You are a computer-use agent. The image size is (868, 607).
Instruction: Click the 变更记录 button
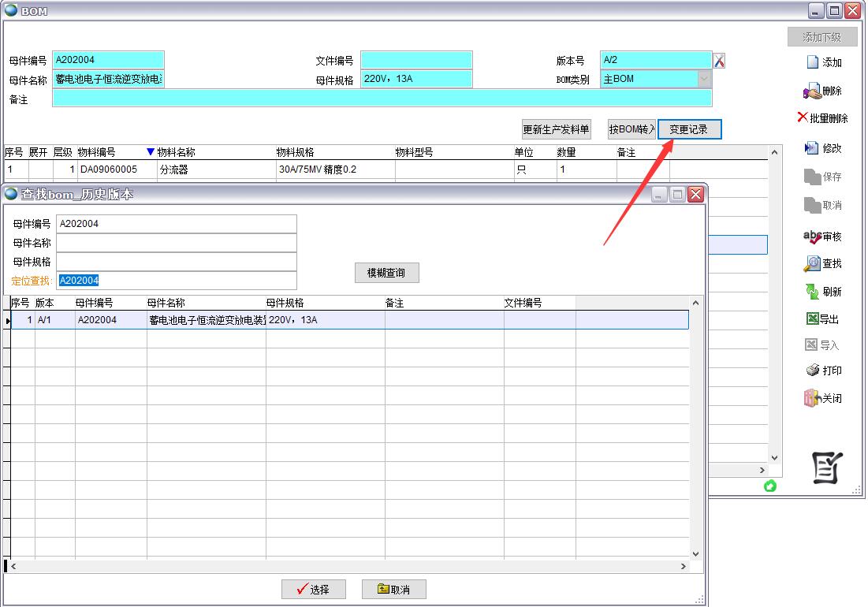point(689,129)
